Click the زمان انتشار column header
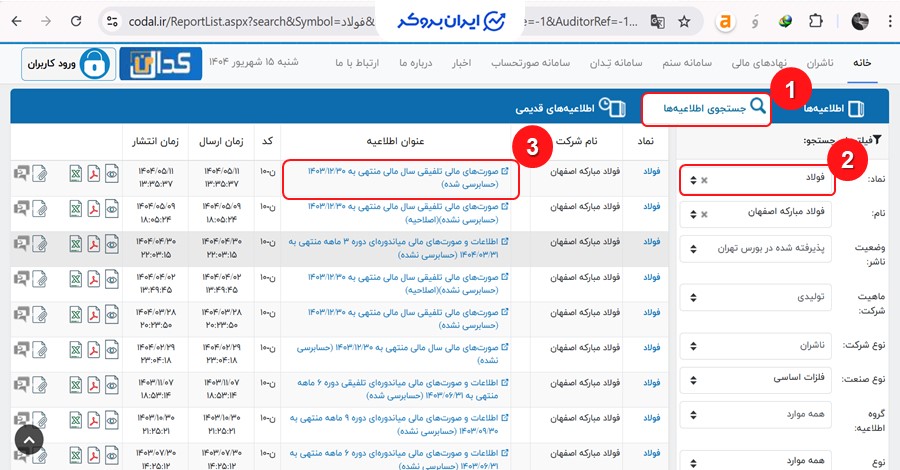 tap(155, 141)
